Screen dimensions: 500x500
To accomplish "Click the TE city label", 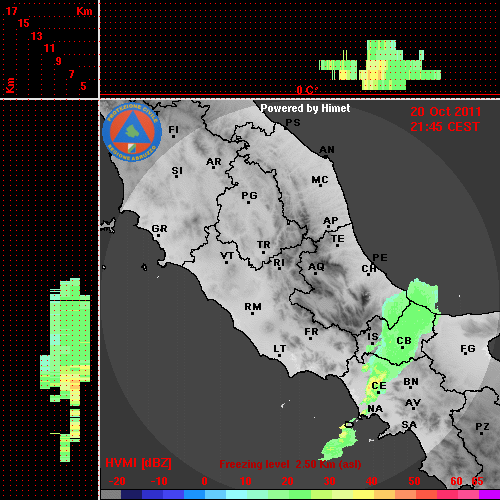I will (338, 239).
